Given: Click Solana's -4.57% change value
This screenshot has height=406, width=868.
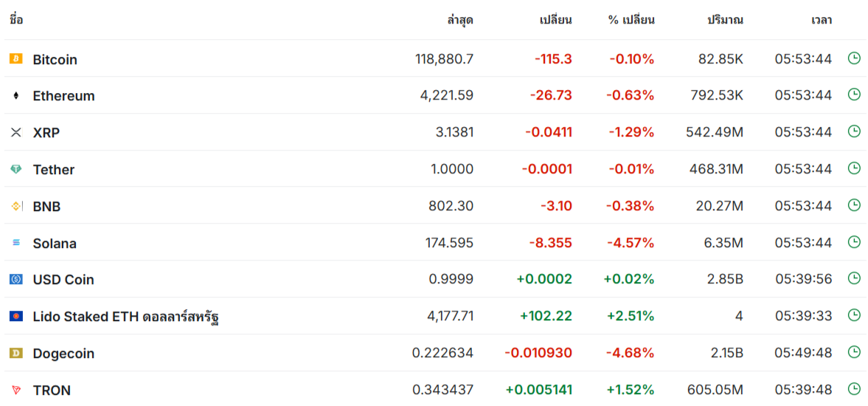Looking at the screenshot, I should click(x=630, y=243).
